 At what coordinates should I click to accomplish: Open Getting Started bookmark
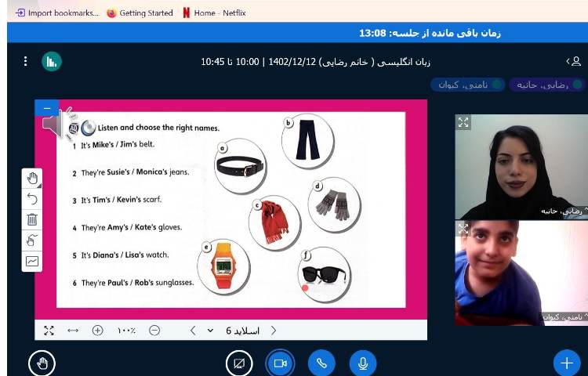[x=140, y=13]
